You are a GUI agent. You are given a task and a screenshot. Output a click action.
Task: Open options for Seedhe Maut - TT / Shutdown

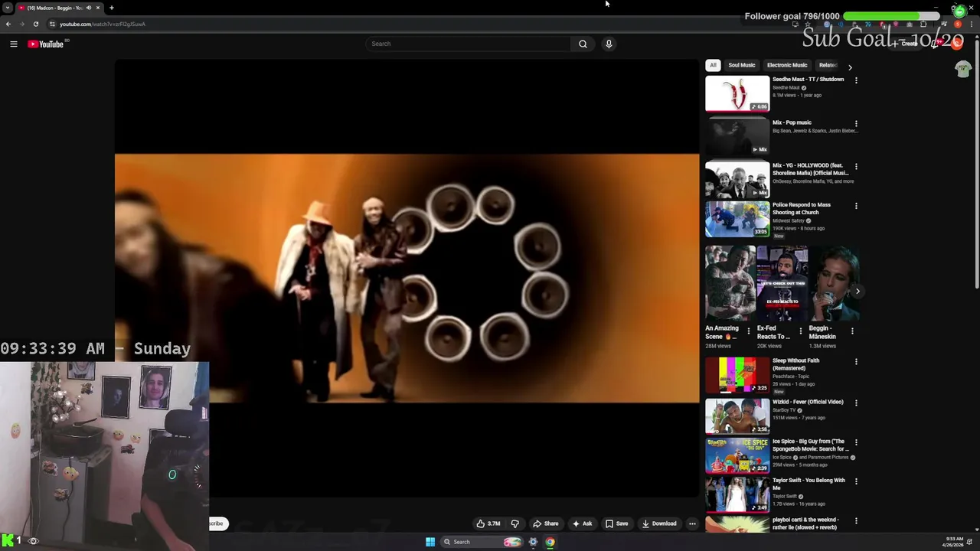pyautogui.click(x=856, y=80)
